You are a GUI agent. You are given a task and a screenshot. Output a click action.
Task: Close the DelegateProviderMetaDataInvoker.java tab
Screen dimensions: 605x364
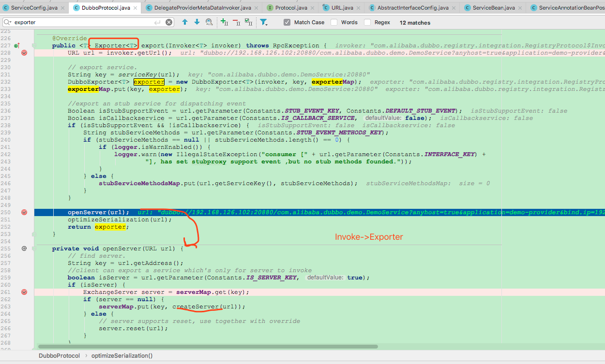coord(257,8)
